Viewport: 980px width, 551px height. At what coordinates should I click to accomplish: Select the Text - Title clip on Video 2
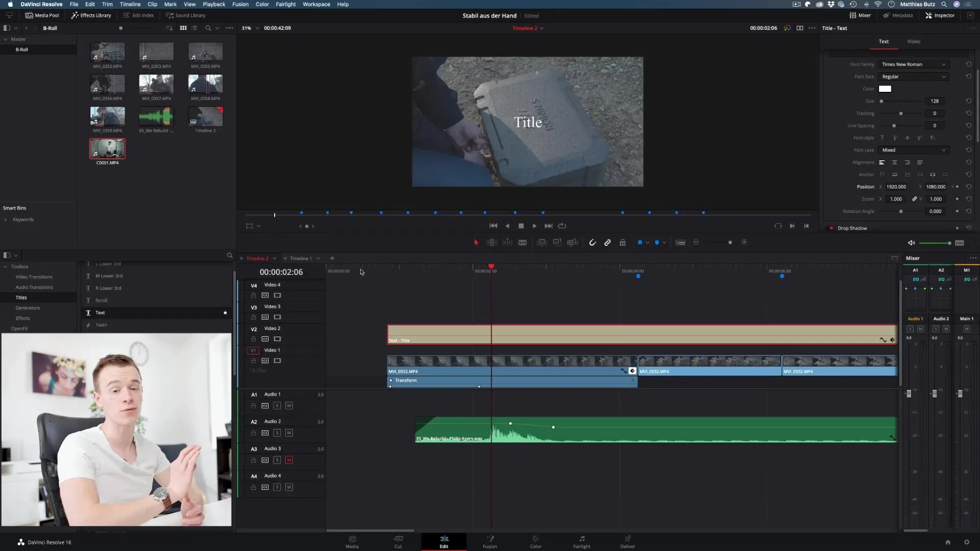(x=642, y=334)
